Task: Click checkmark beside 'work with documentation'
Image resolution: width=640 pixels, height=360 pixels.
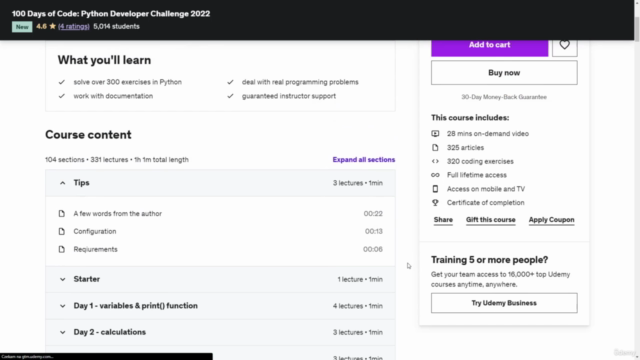Action: tap(62, 96)
